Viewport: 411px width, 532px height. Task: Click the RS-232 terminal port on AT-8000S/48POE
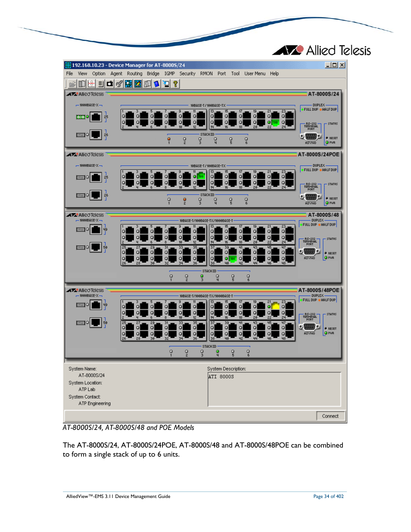[309, 327]
